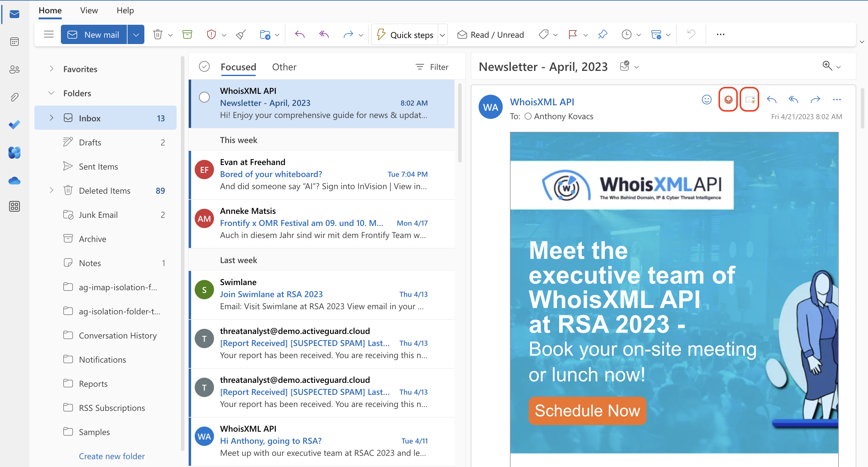The image size is (868, 467).
Task: Click the message list vertical scrollbar
Action: pyautogui.click(x=460, y=123)
